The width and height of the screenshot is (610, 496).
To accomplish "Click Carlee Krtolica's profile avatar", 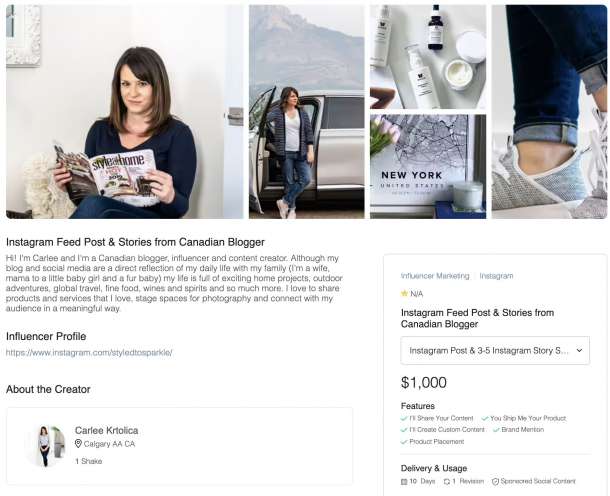I will pos(45,446).
